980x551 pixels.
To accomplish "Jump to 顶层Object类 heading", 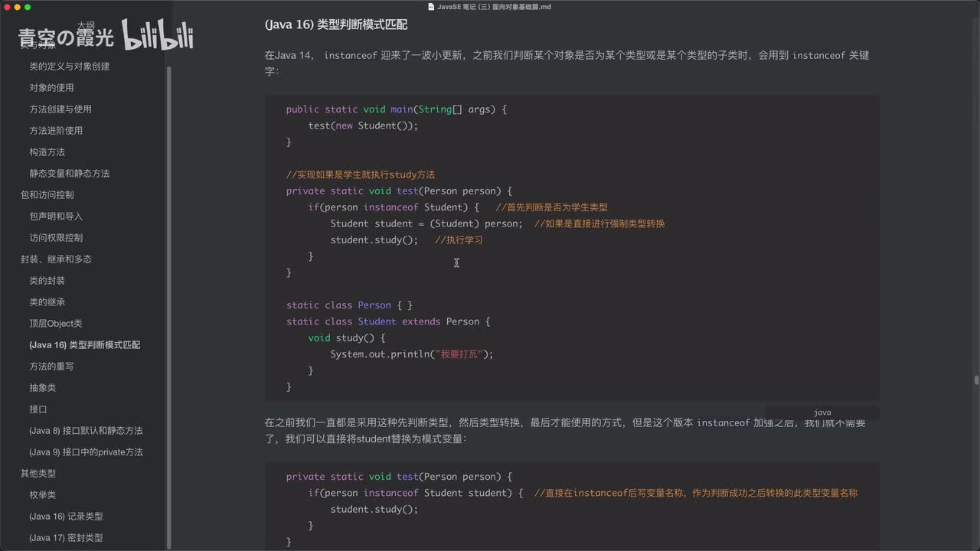I will (x=56, y=324).
